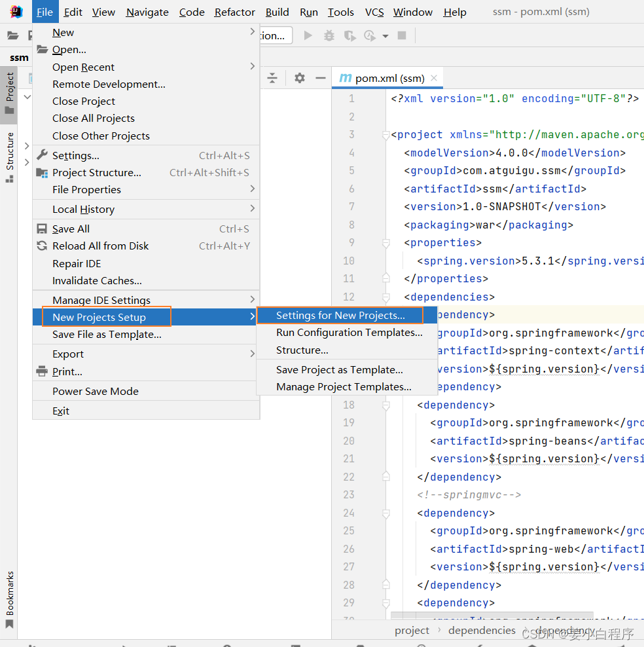Open the Profiler run dropdown arrow

(x=385, y=36)
